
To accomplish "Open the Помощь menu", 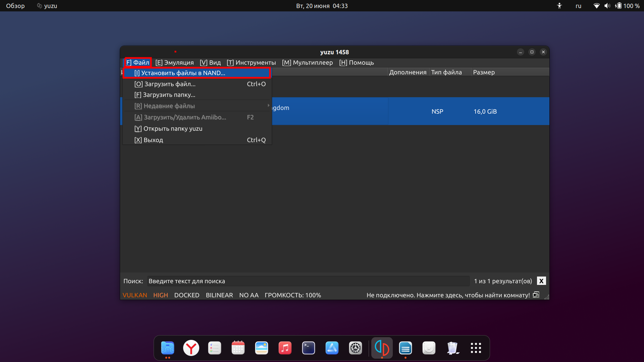I will [357, 62].
